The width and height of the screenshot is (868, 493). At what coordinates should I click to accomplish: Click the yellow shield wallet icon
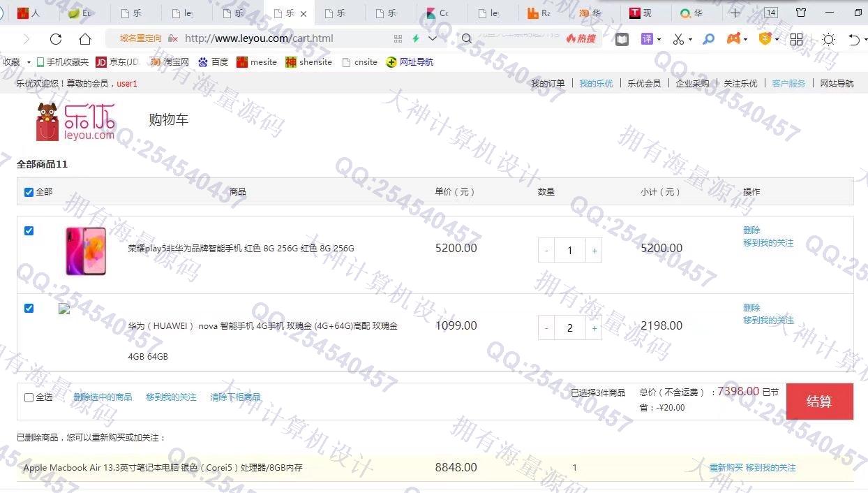coord(765,39)
